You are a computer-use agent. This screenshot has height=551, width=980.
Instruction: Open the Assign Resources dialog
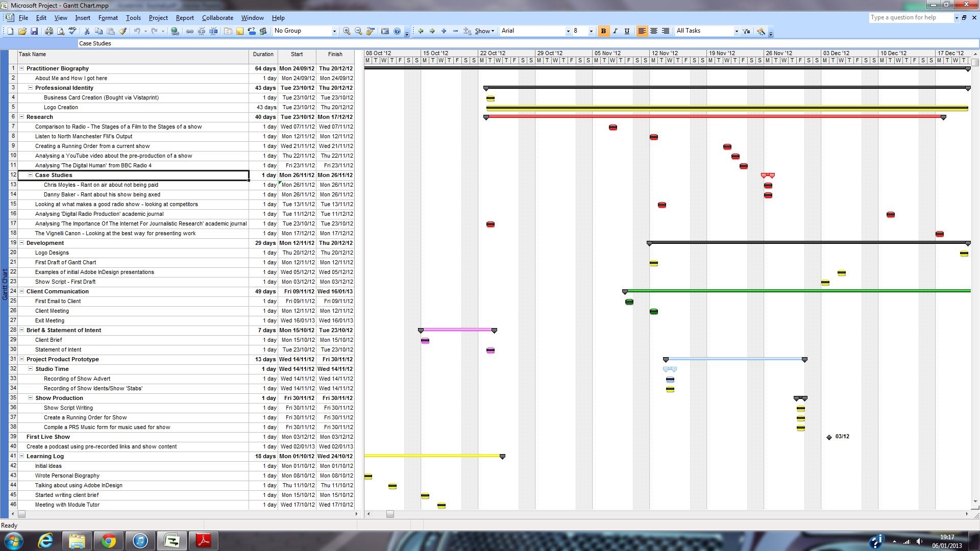[x=263, y=31]
